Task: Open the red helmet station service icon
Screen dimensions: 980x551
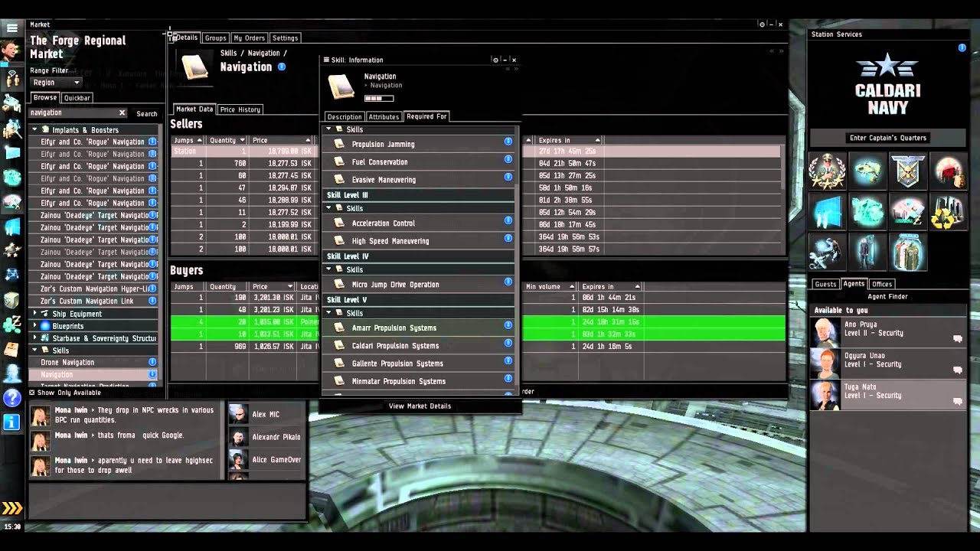Action: [948, 171]
